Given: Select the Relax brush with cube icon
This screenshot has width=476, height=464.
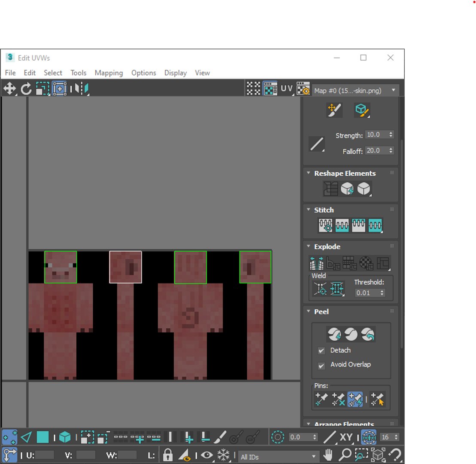Looking at the screenshot, I should pos(362,110).
